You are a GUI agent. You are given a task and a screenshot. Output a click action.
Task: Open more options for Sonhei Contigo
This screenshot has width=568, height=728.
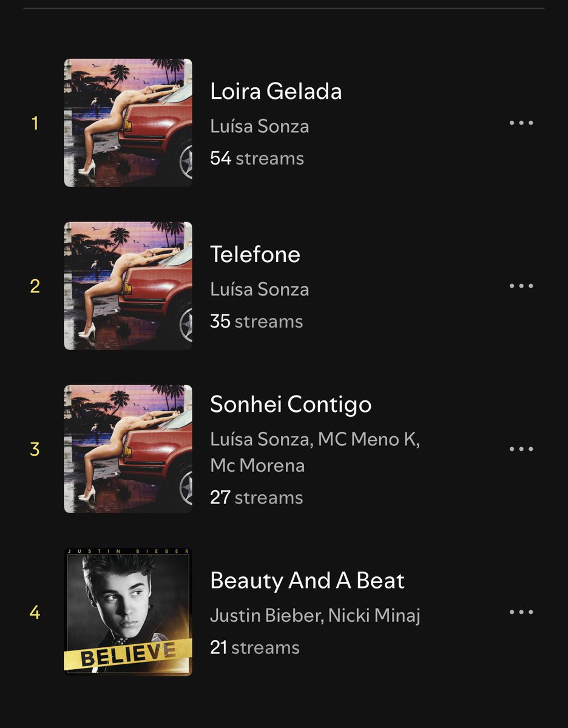point(521,449)
